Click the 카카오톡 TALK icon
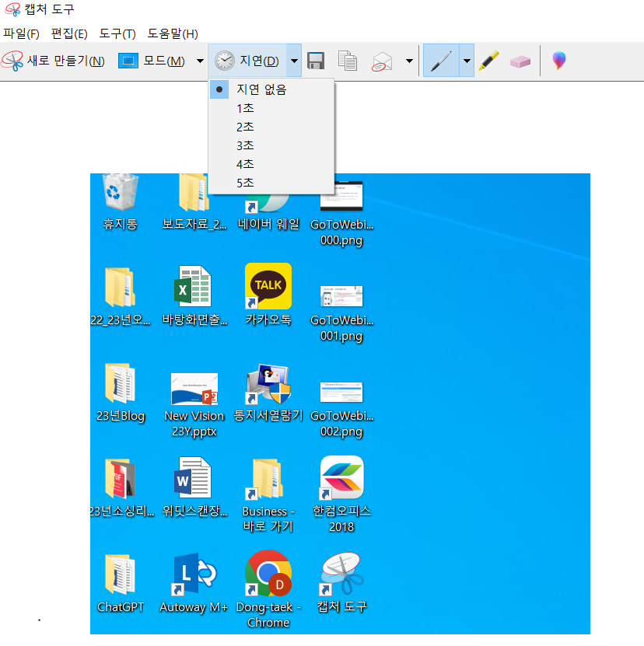The height and width of the screenshot is (646, 644). tap(268, 286)
